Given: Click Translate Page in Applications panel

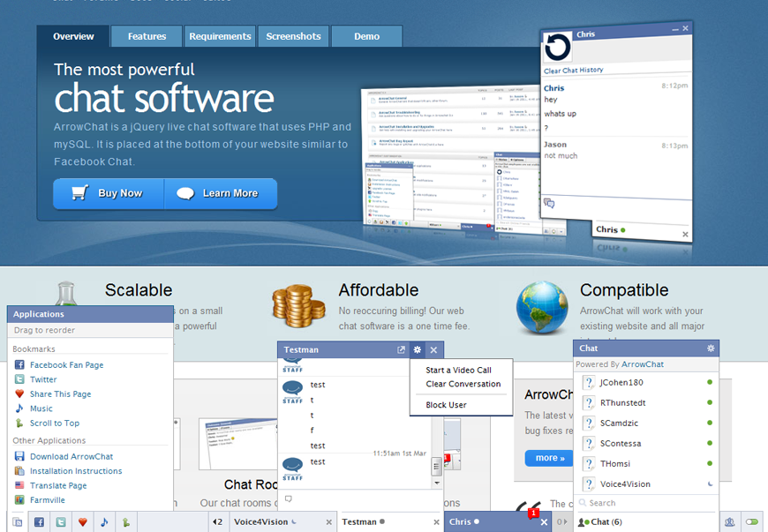Looking at the screenshot, I should 58,485.
